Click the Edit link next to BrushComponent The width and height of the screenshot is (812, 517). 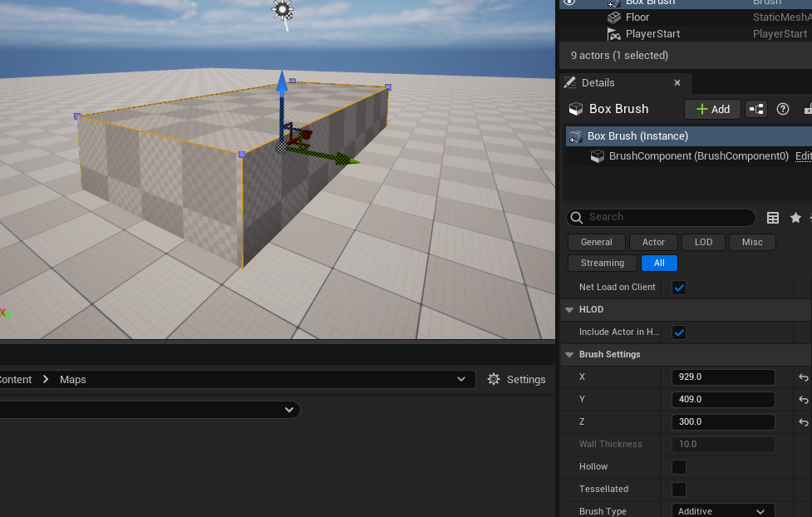tap(803, 156)
